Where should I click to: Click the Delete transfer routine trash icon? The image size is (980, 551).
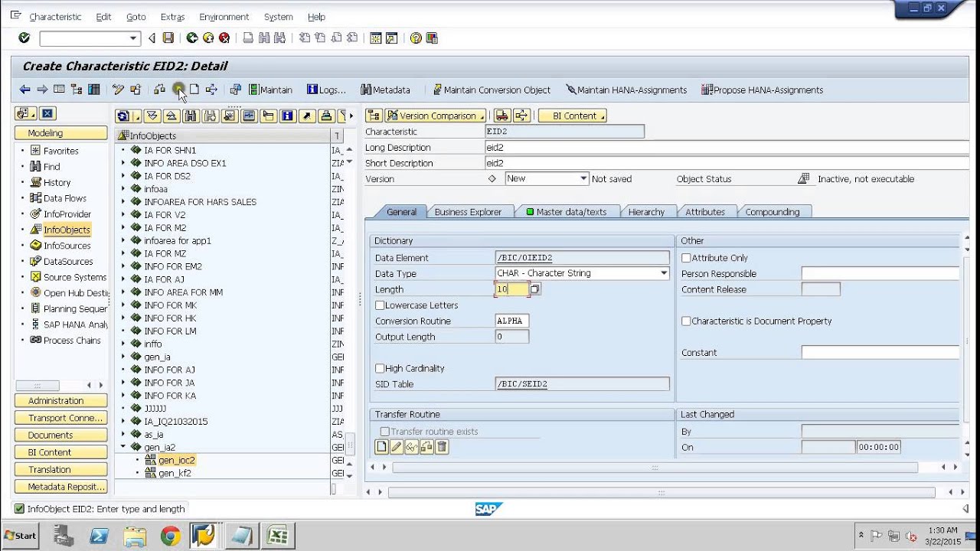pos(442,447)
